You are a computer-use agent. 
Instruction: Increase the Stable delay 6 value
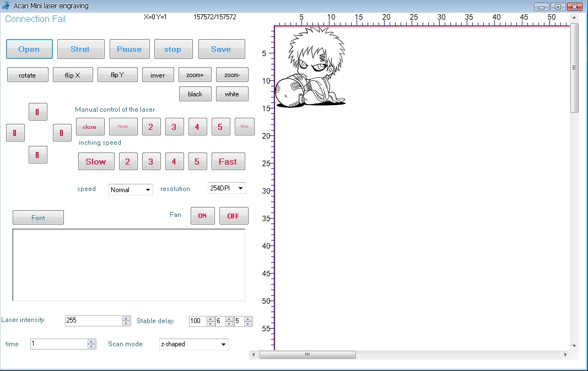229,319
